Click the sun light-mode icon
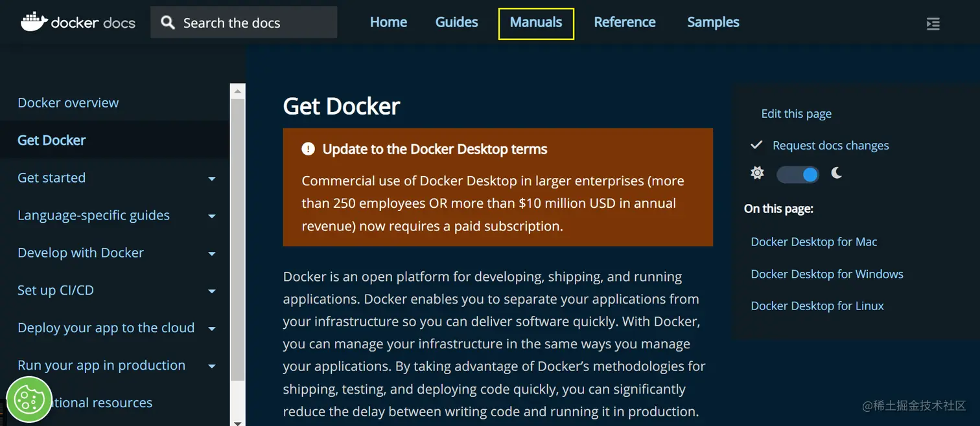980x426 pixels. pos(757,174)
